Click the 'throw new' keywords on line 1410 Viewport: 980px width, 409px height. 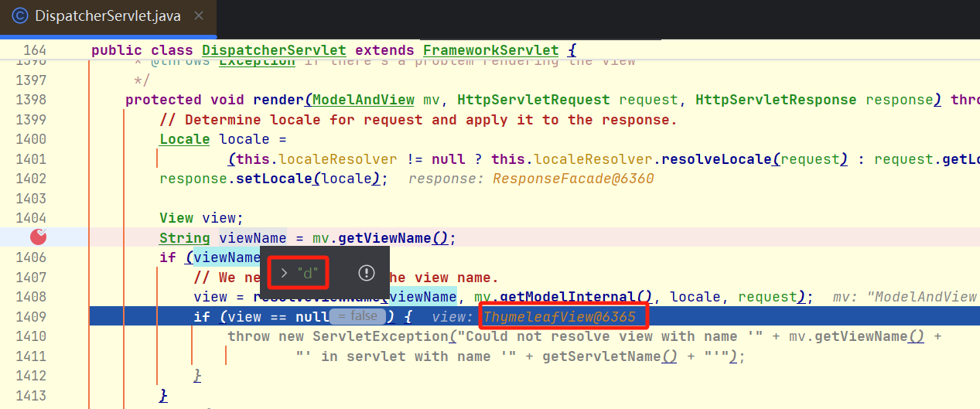[x=265, y=336]
